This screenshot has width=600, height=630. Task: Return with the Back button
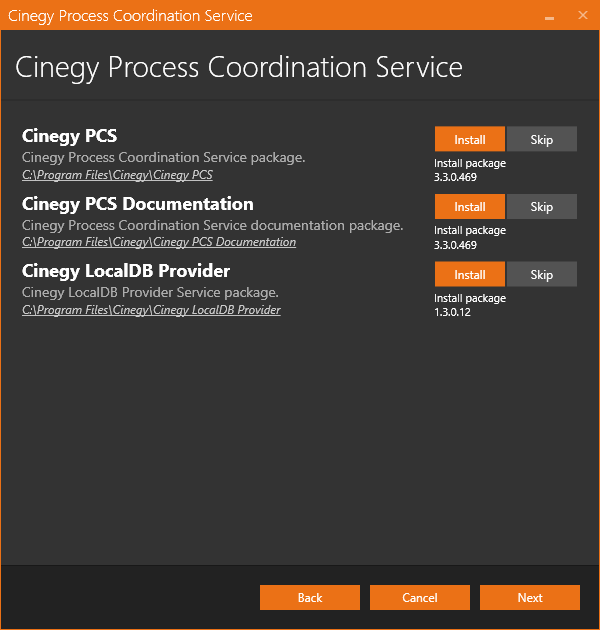pos(310,597)
